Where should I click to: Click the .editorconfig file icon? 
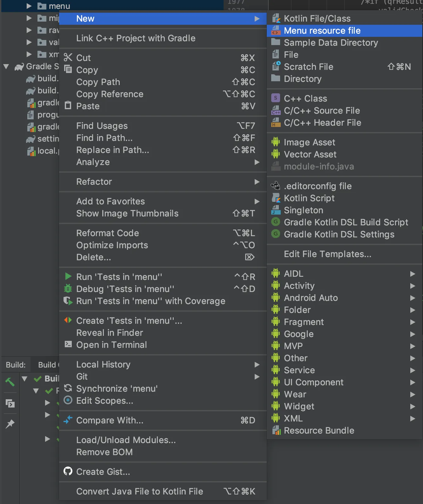[275, 186]
